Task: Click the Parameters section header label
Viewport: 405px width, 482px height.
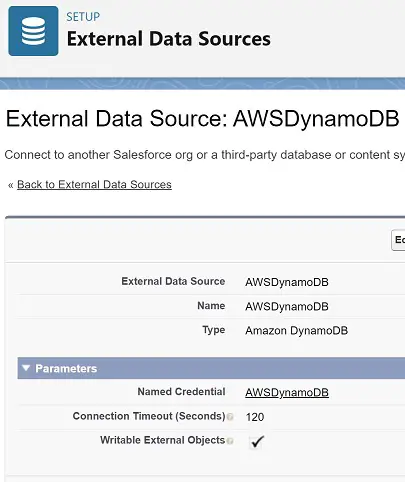Action: tap(66, 368)
